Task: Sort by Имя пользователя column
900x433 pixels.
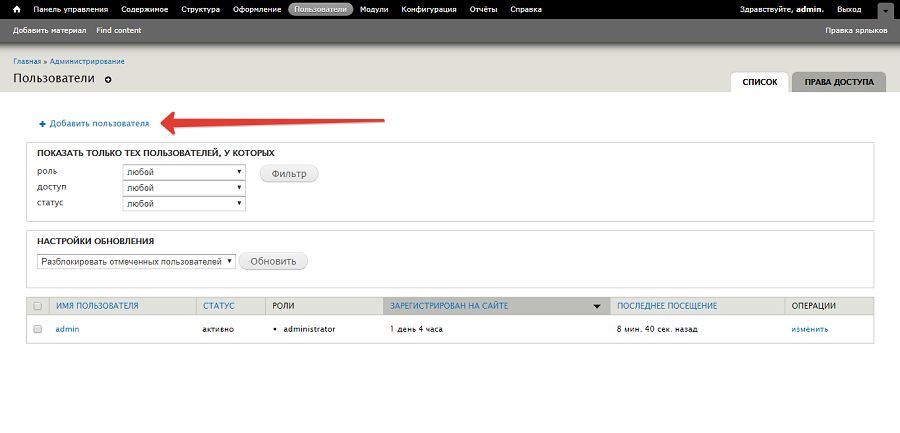Action: 97,306
